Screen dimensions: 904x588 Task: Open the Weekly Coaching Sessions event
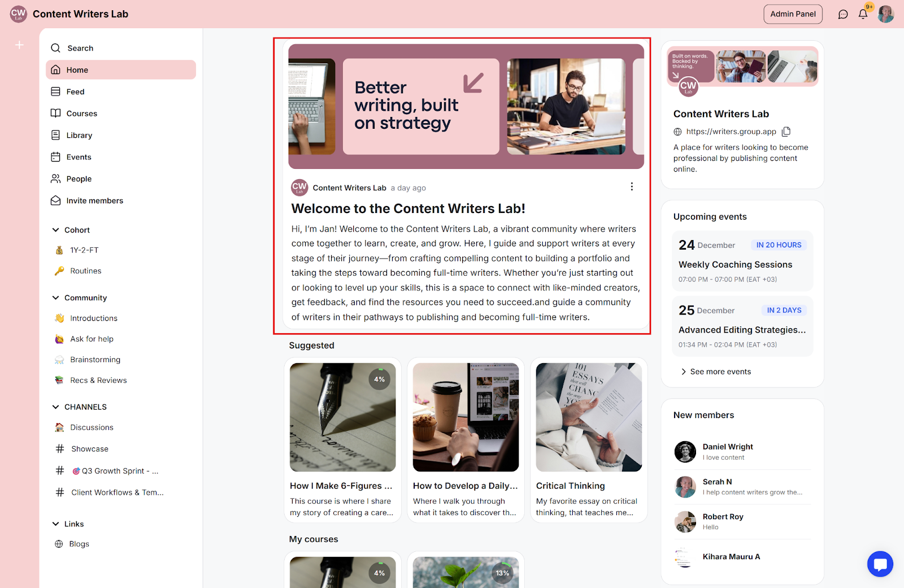[x=742, y=261]
